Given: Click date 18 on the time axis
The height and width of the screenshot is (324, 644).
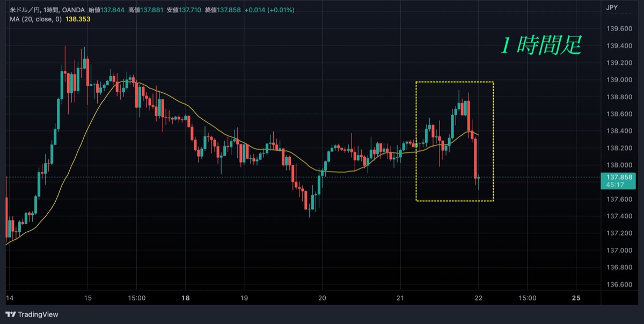Looking at the screenshot, I should point(186,298).
